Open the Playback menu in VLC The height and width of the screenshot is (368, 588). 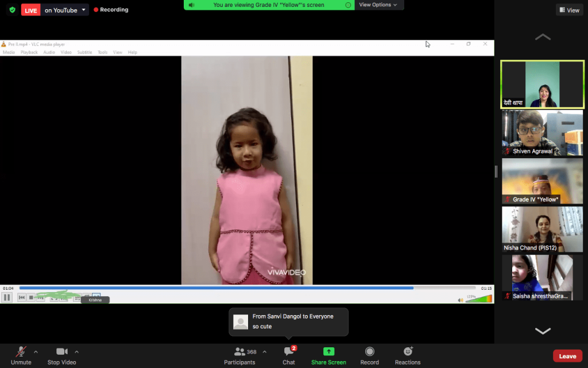(x=29, y=52)
